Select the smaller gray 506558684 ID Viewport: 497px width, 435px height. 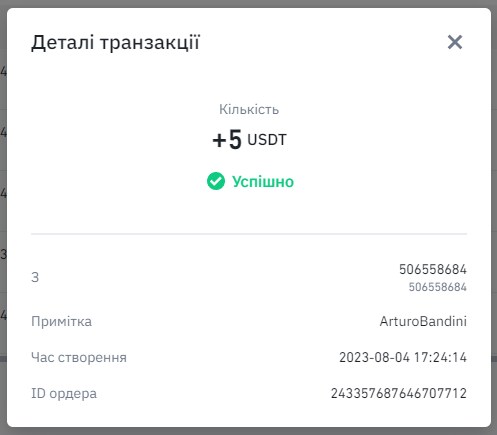point(437,287)
